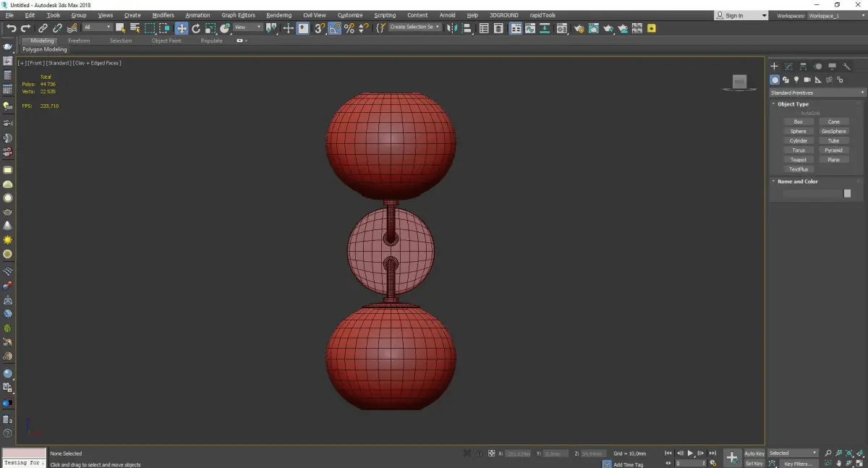
Task: Open the Key Filters button
Action: (x=799, y=464)
